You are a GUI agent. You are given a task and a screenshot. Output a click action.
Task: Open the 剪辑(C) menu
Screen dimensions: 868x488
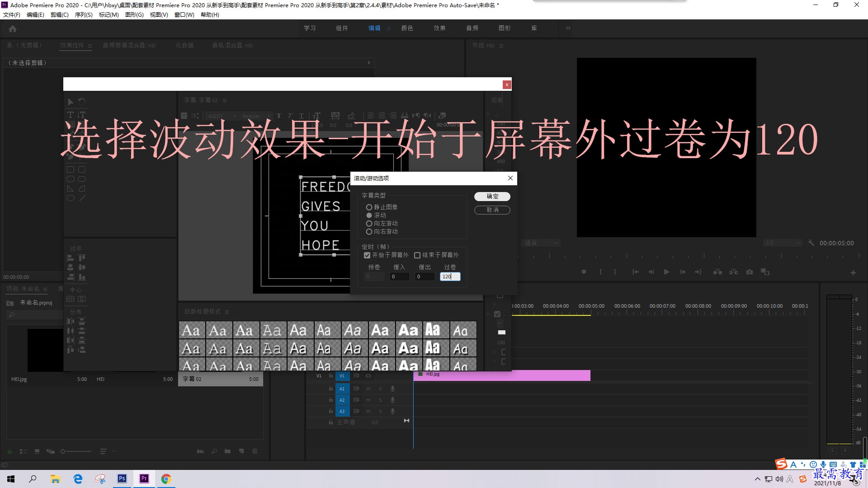click(x=59, y=14)
